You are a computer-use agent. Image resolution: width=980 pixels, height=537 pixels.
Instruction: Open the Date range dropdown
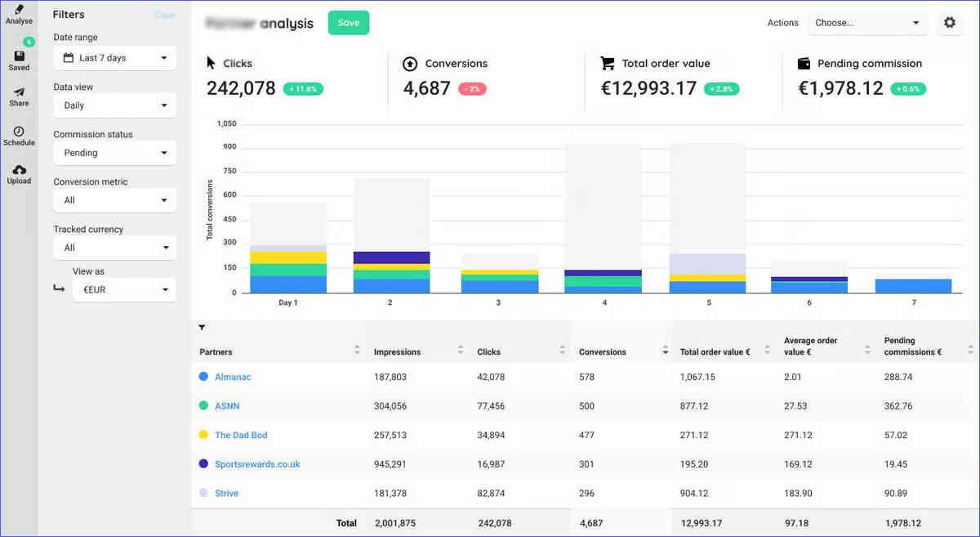click(114, 58)
